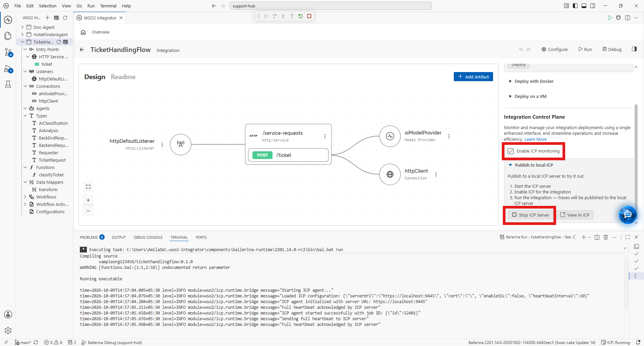Click the AI chat assistant bubble
644x346 pixels.
[628, 215]
